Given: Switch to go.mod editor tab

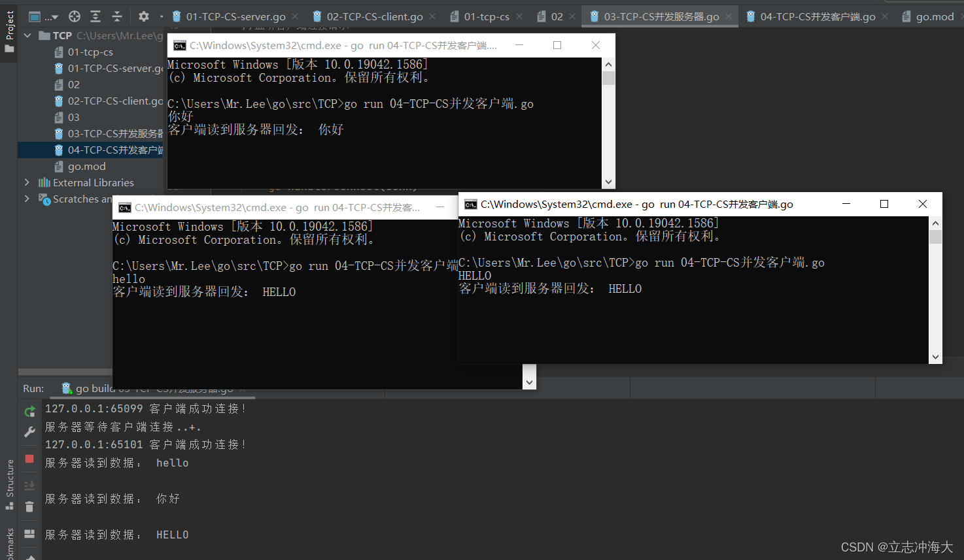Looking at the screenshot, I should (928, 16).
